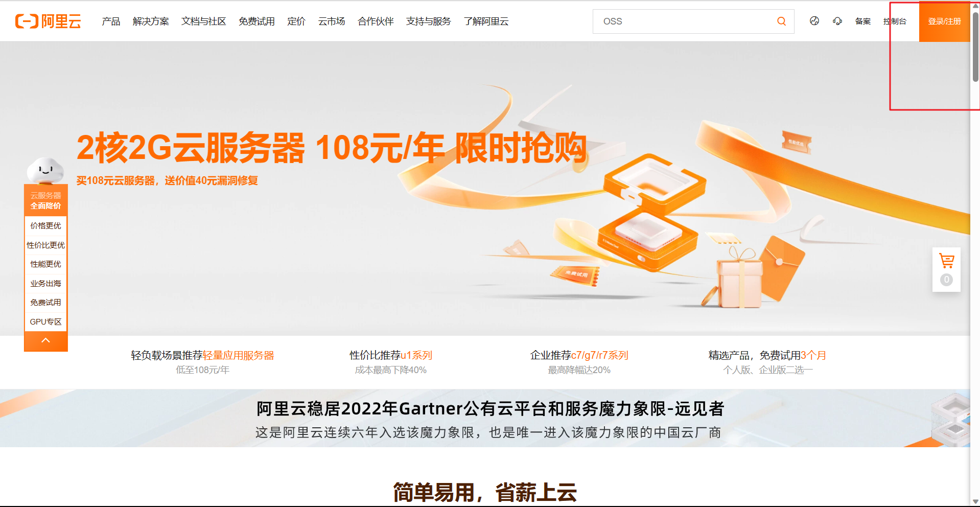Click the scrollbar down arrow
This screenshot has height=507, width=980.
pos(975,501)
